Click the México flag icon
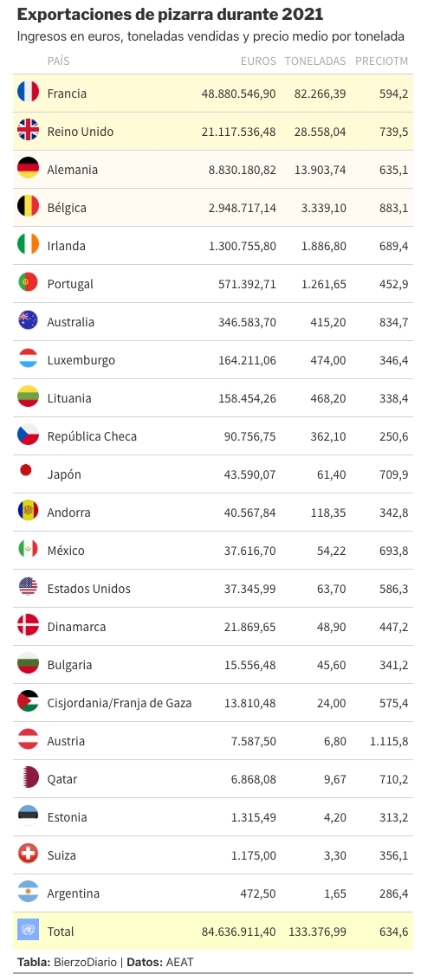This screenshot has height=980, width=434. tap(28, 550)
